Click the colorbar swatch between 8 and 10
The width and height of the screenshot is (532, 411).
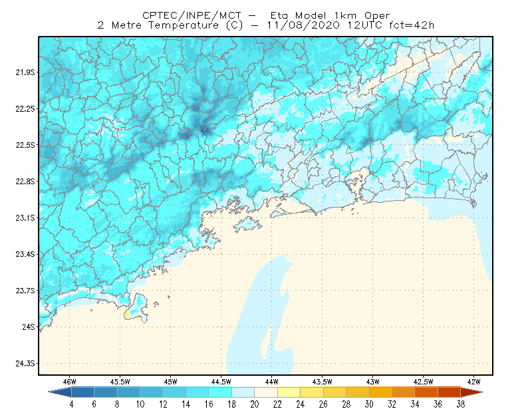click(x=128, y=392)
